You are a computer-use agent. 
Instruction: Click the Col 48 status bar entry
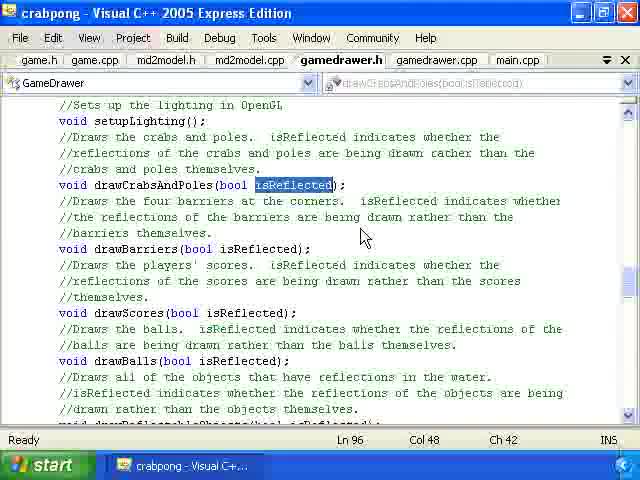click(x=424, y=440)
